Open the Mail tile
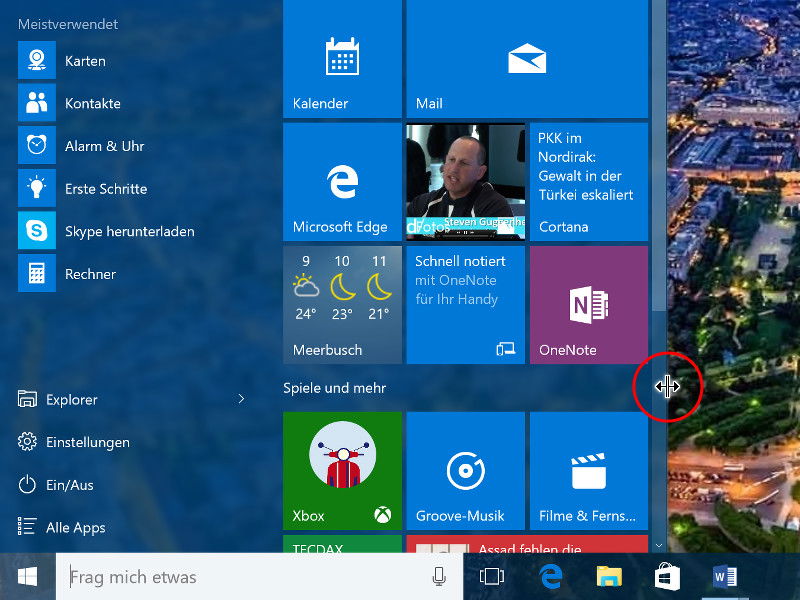The width and height of the screenshot is (800, 600). [x=527, y=59]
